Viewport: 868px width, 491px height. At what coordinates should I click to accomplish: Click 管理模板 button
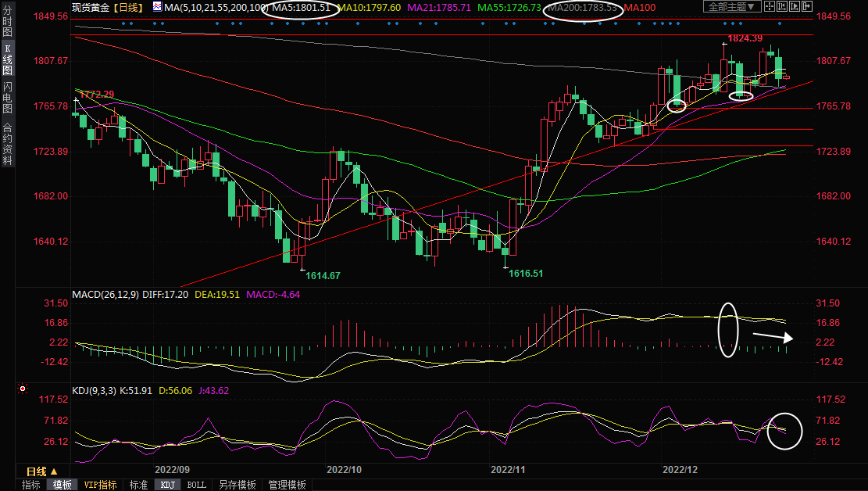pyautogui.click(x=287, y=485)
